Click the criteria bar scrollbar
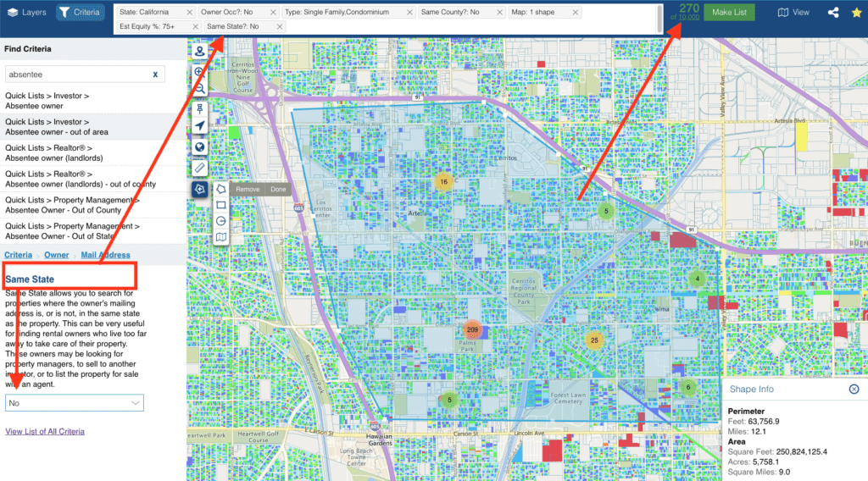 coord(659,19)
